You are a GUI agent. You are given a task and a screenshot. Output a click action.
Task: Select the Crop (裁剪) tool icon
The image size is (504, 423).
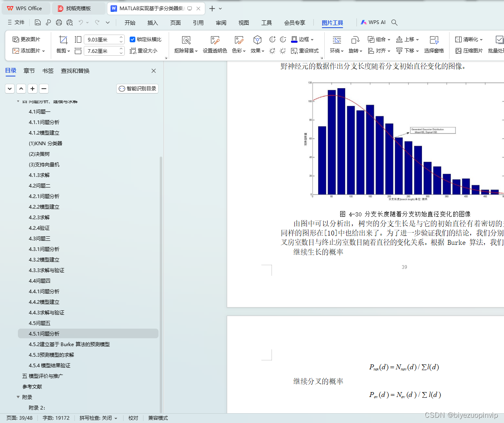[63, 40]
